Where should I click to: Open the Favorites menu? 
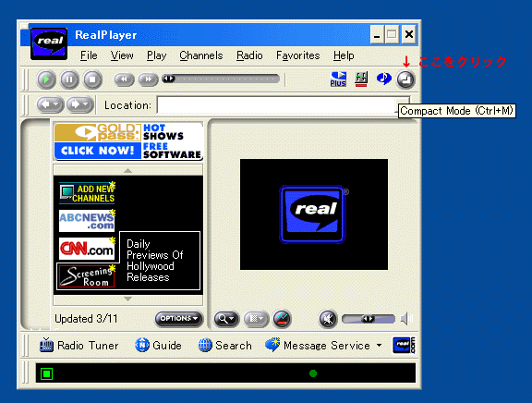[298, 55]
